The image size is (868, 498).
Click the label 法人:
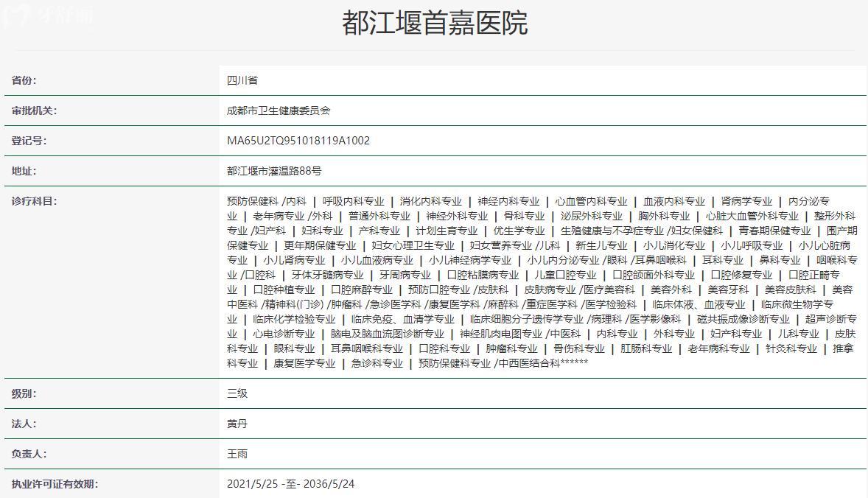click(24, 424)
